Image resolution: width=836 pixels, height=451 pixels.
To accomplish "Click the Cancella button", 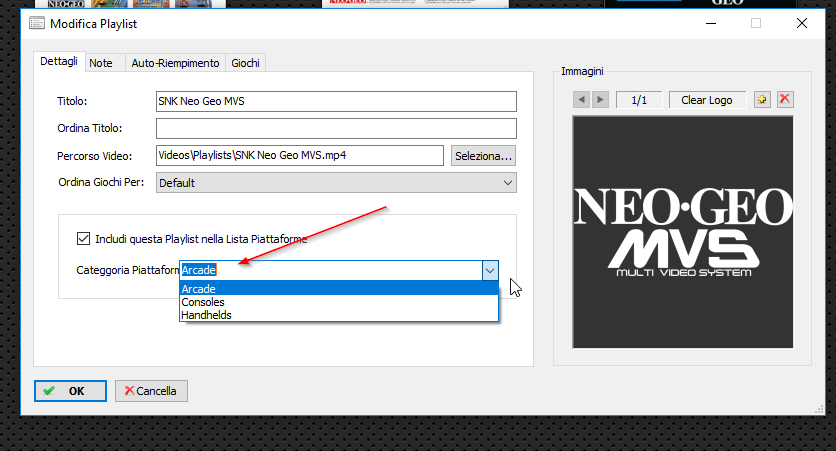I will coord(151,391).
